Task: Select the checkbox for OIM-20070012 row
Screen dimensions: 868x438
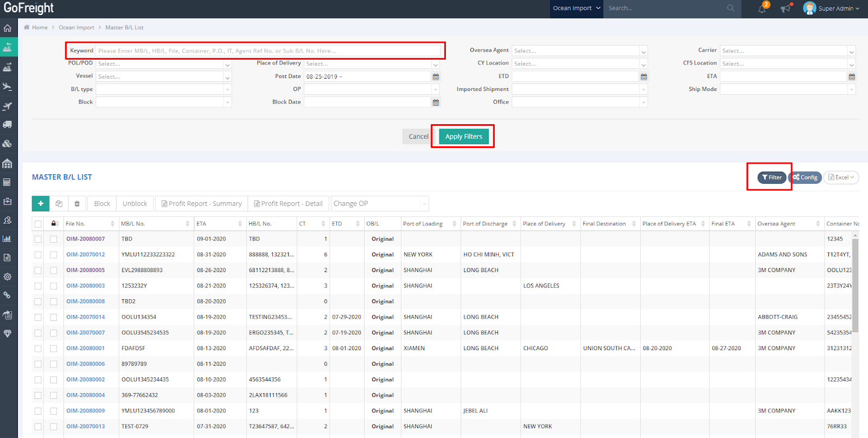Action: (x=38, y=255)
